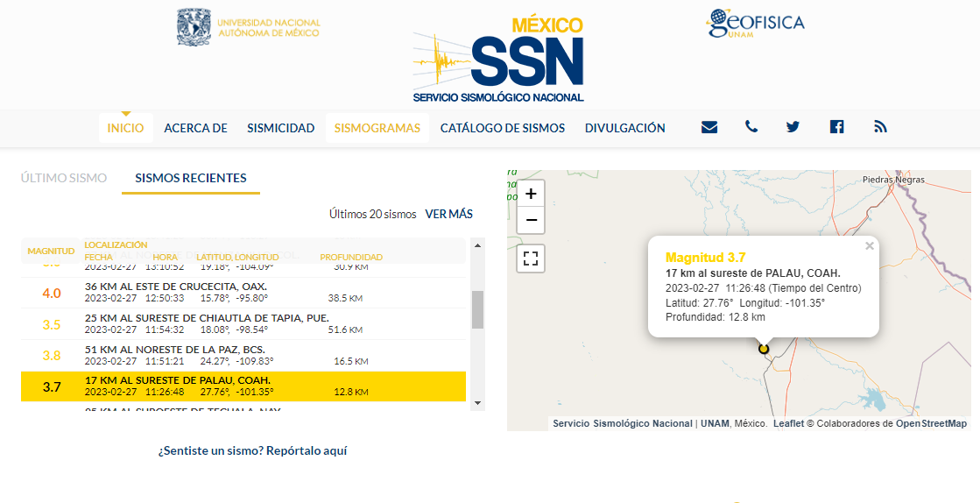The width and height of the screenshot is (980, 503).
Task: Click the UNAM link in map attribution
Action: pyautogui.click(x=715, y=423)
